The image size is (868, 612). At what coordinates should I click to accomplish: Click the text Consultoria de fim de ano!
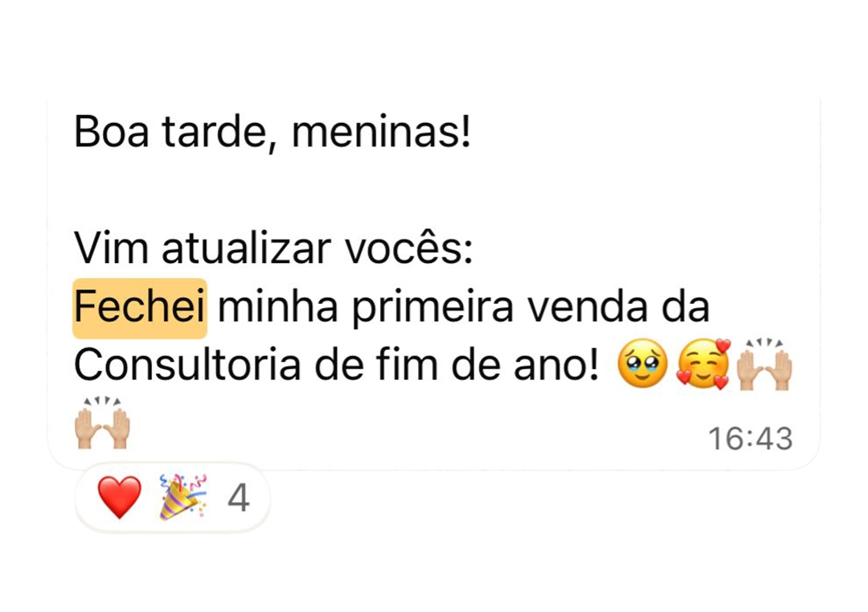click(x=337, y=365)
